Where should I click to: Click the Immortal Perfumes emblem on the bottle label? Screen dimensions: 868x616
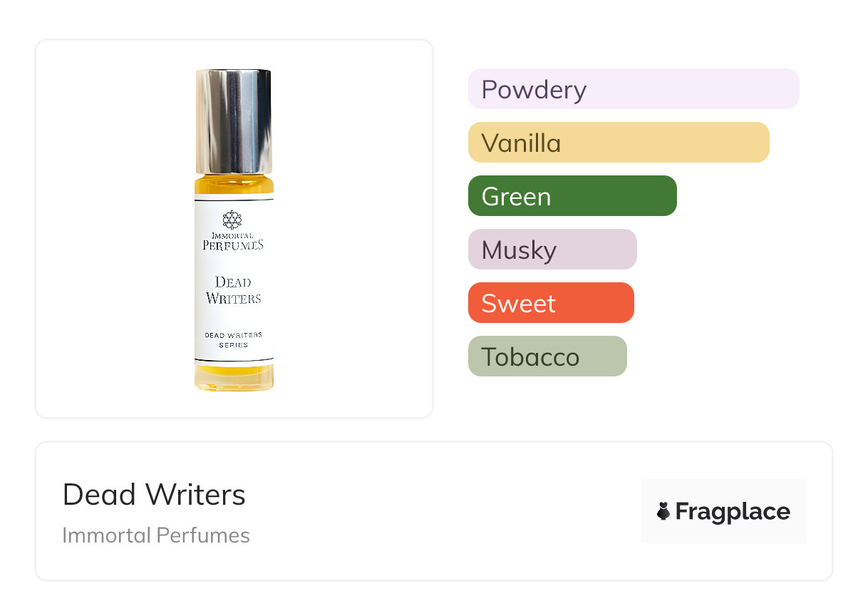(232, 220)
